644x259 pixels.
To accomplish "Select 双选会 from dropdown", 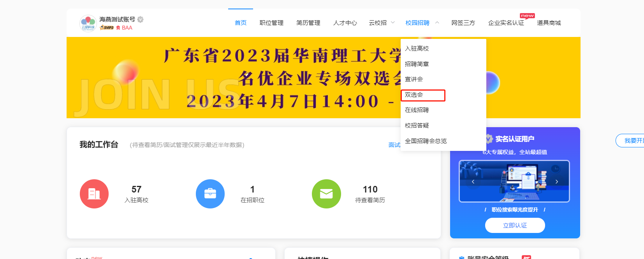I will pyautogui.click(x=443, y=95).
